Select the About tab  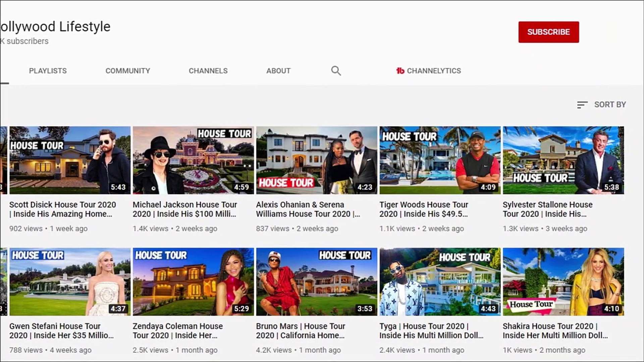tap(278, 71)
